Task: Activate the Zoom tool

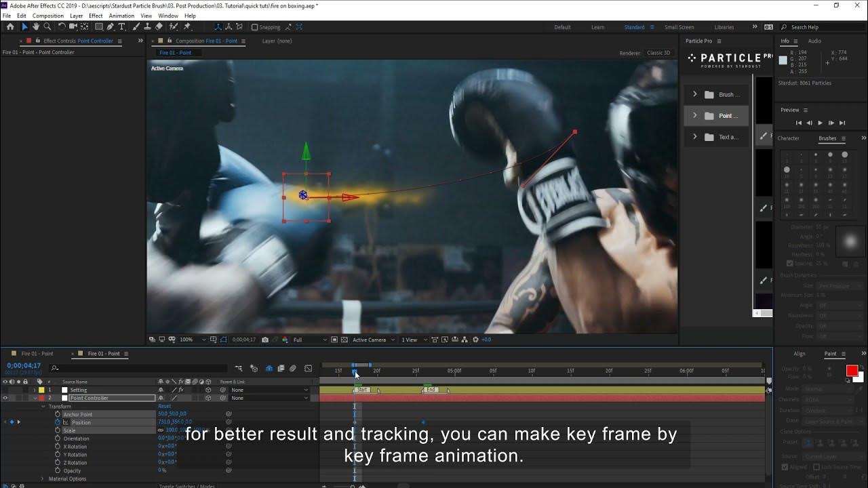Action: (x=47, y=27)
